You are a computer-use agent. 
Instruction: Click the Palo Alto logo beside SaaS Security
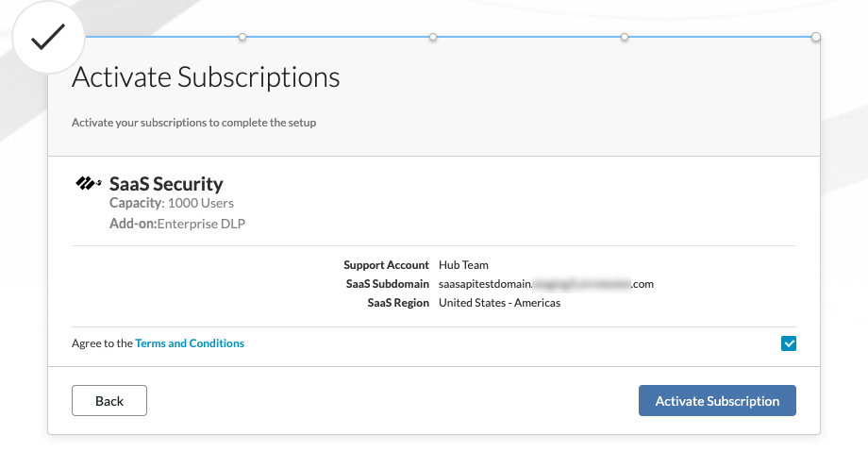[x=88, y=183]
